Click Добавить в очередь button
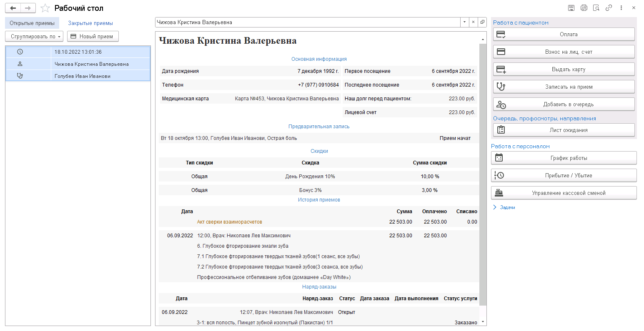Viewport: 644px width, 331px height. click(564, 105)
